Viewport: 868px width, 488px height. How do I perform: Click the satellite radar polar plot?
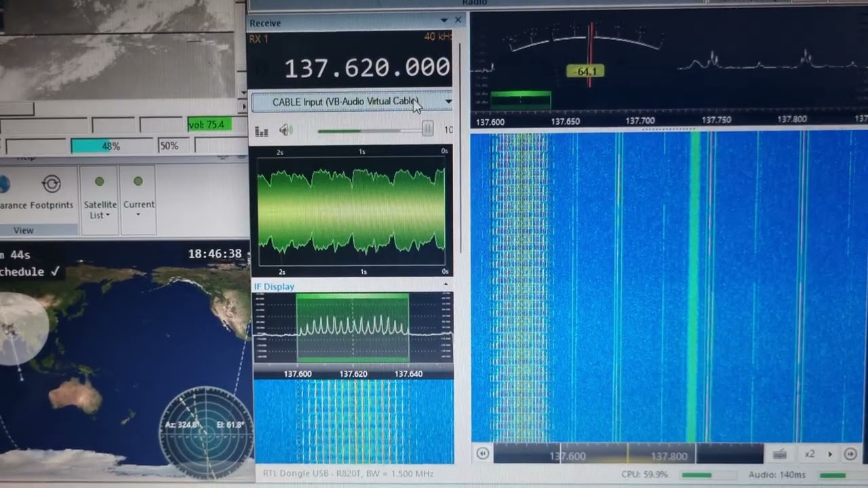click(x=206, y=432)
